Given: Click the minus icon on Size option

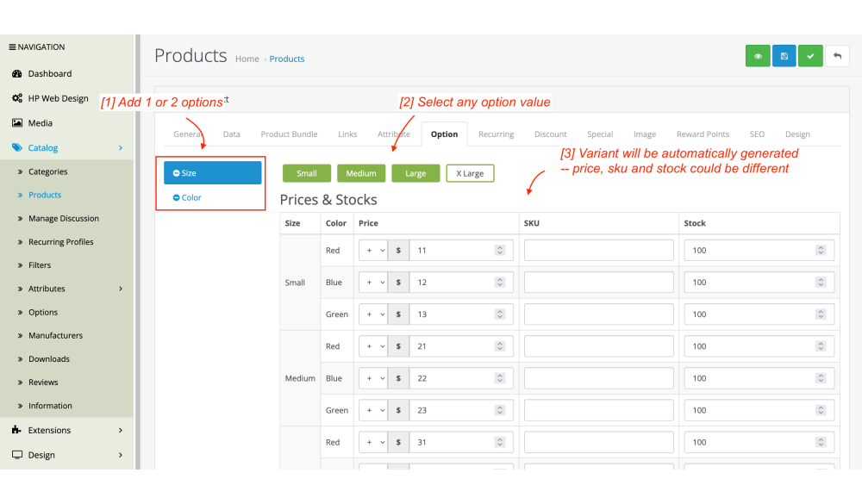Looking at the screenshot, I should [x=176, y=173].
